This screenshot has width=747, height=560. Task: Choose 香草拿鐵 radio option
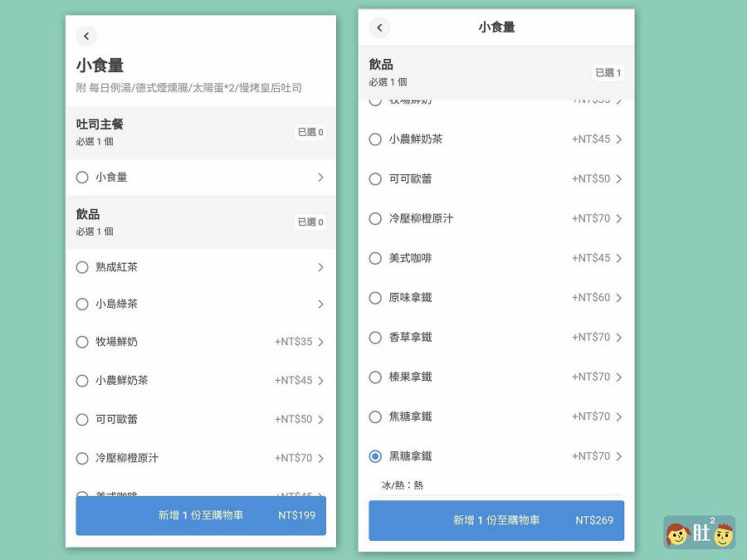tap(375, 338)
